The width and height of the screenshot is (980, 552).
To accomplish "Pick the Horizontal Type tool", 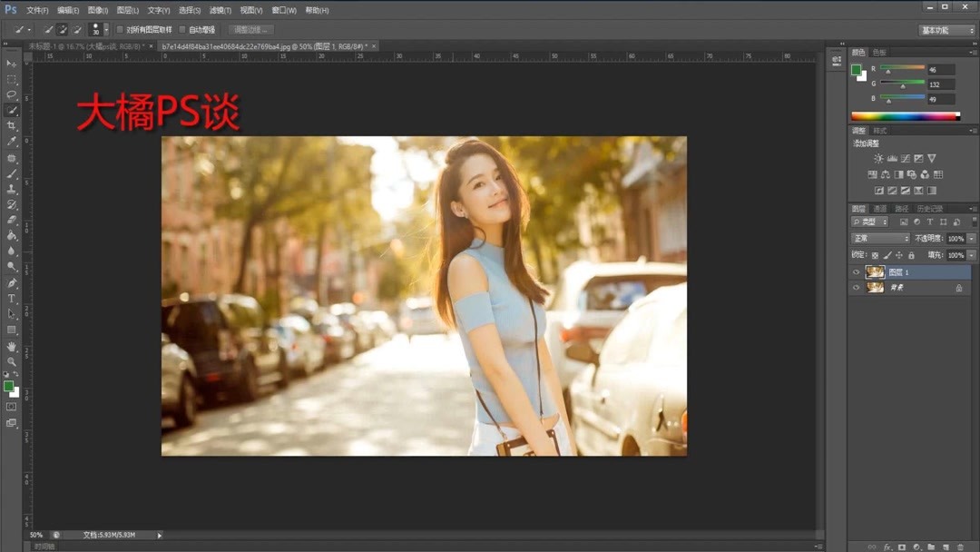I will [x=12, y=299].
